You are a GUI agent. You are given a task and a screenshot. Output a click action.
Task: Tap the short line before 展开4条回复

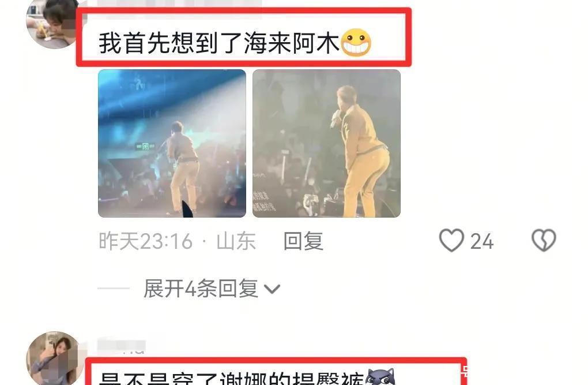pos(114,289)
